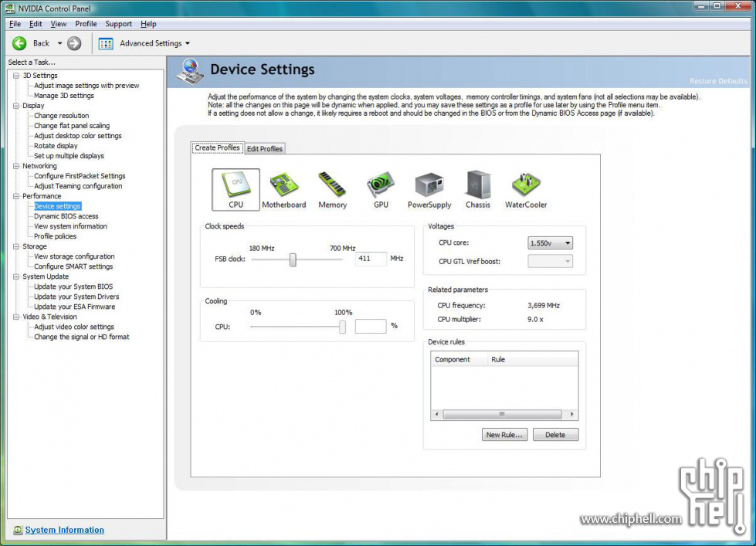Image resolution: width=756 pixels, height=546 pixels.
Task: Open the Help menu
Action: (148, 24)
